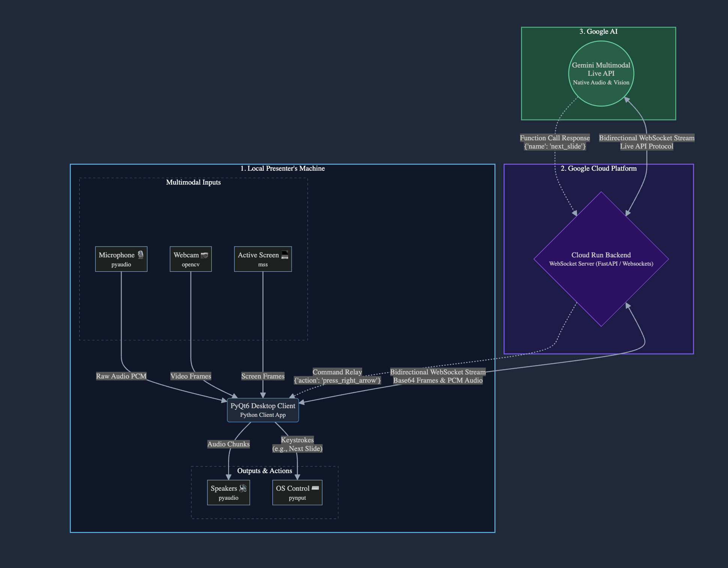Viewport: 728px width, 568px height.
Task: Click the Active Screen mss node
Action: tap(263, 259)
